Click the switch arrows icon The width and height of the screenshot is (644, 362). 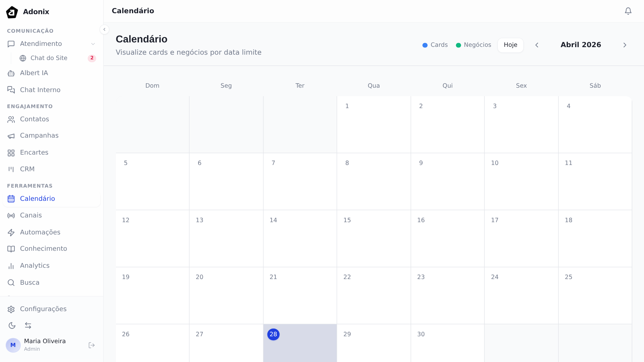tap(28, 326)
